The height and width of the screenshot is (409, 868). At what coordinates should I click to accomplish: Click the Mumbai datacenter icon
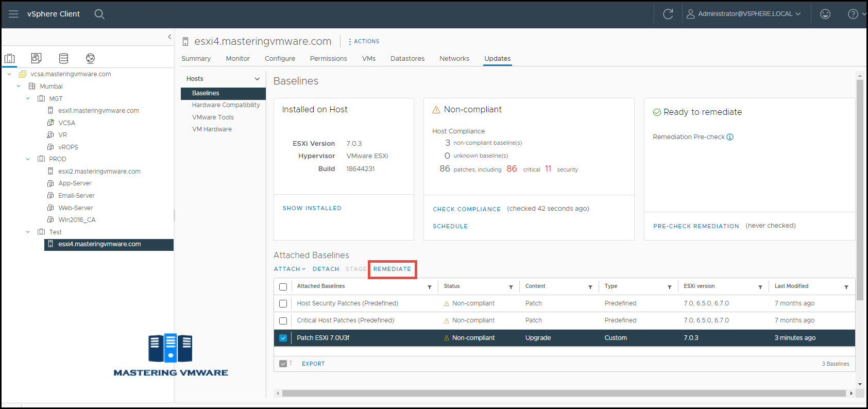pos(32,86)
